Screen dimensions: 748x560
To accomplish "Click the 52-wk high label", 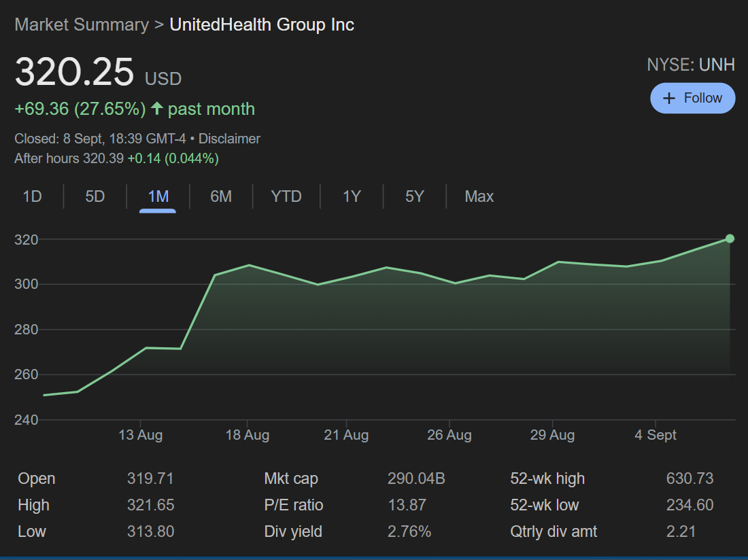I will click(547, 478).
